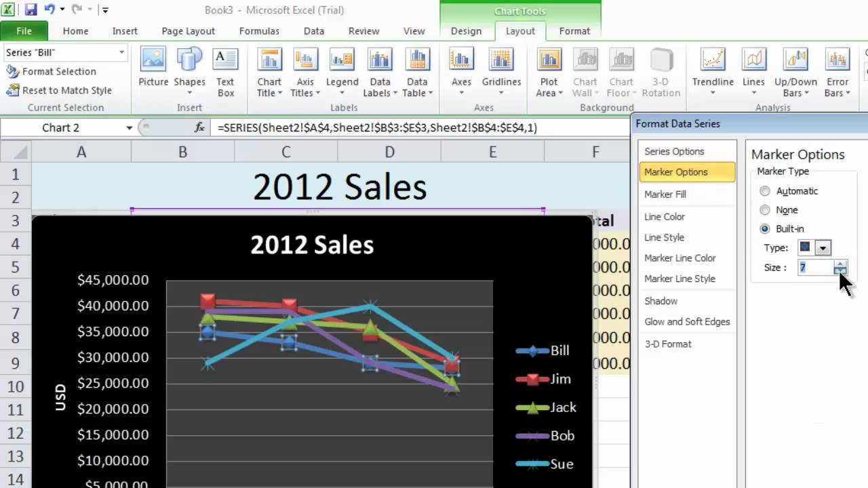Open the Chart Title options
Screen dimensions: 868x488
click(x=269, y=73)
